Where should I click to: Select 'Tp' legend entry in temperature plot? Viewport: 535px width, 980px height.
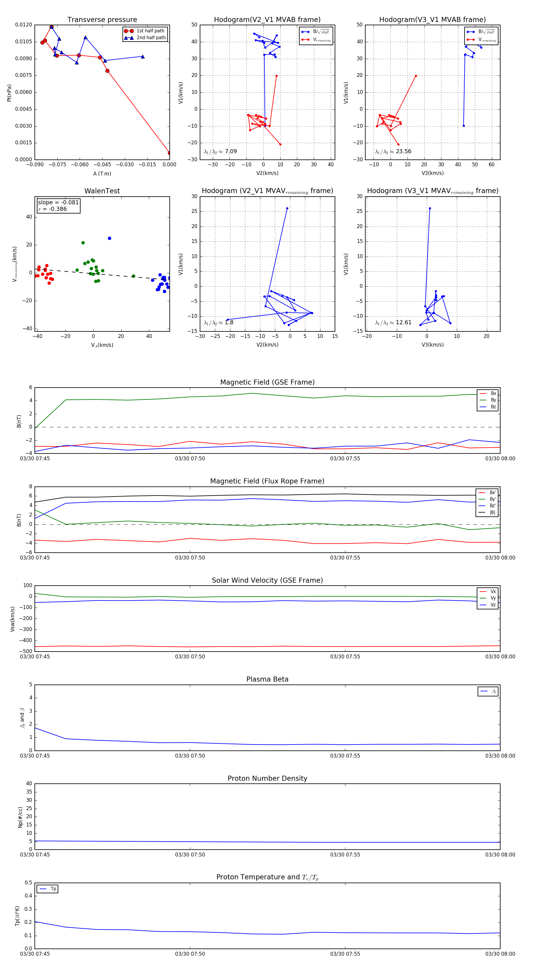48,889
